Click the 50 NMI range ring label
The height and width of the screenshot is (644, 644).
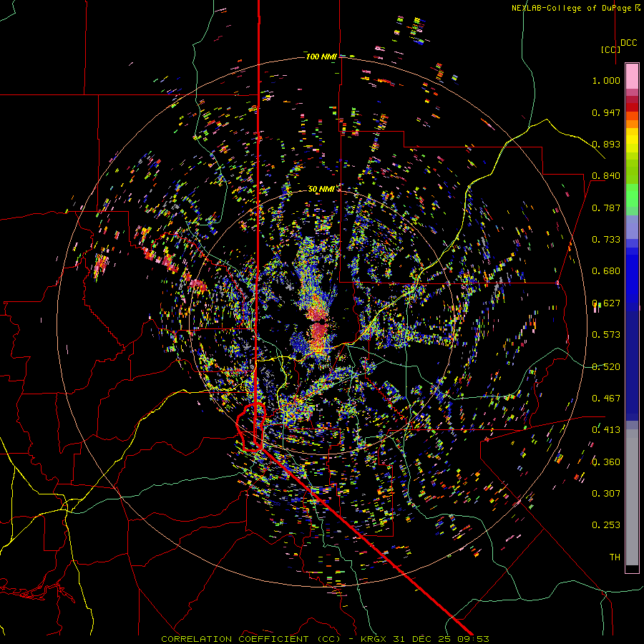point(321,189)
